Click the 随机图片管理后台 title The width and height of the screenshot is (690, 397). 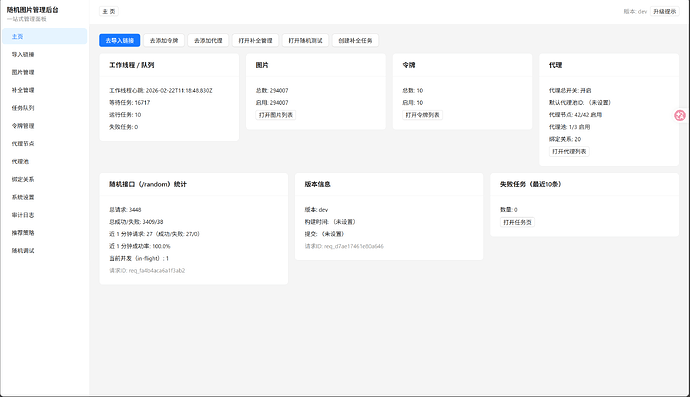(x=33, y=10)
